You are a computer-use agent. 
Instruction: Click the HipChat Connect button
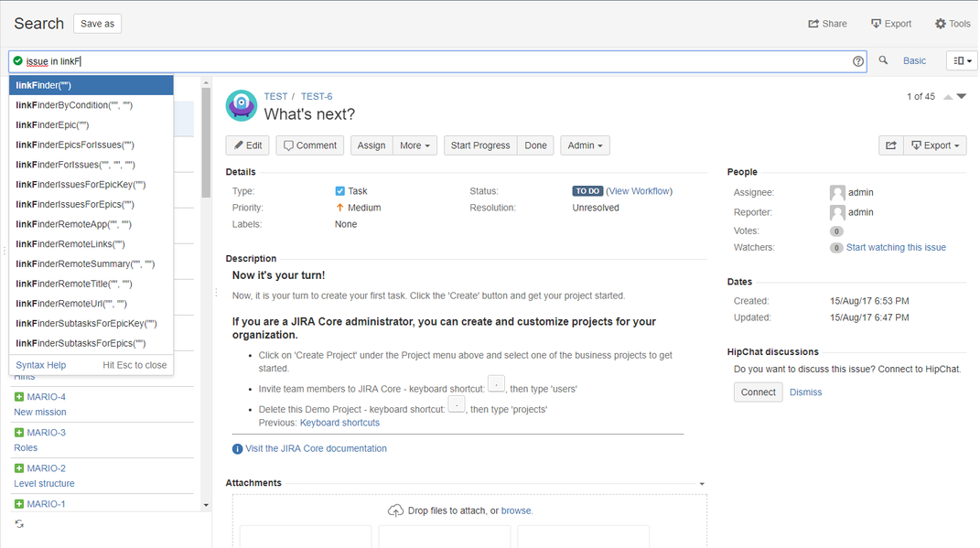[x=759, y=392]
